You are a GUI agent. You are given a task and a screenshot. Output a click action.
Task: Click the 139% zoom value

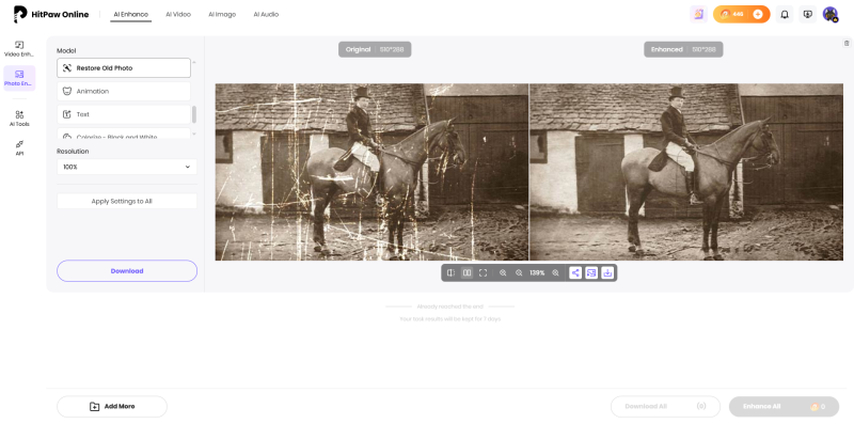[537, 272]
